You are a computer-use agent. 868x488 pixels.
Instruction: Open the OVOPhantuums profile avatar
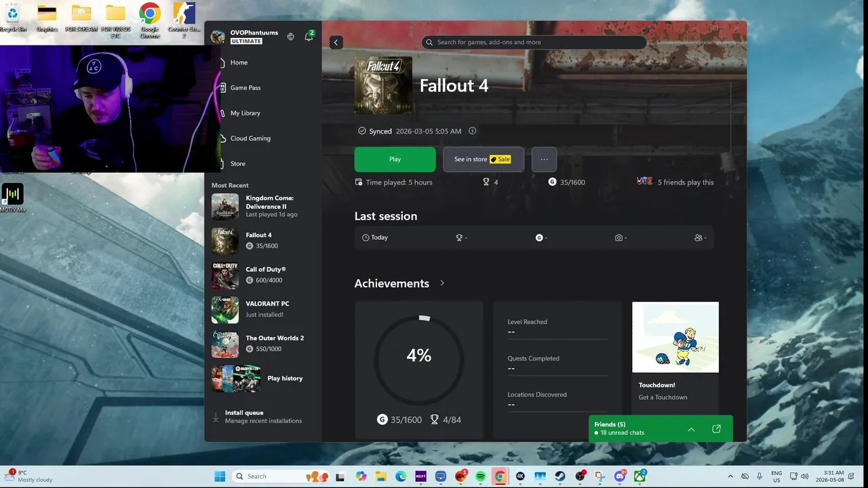(x=218, y=37)
